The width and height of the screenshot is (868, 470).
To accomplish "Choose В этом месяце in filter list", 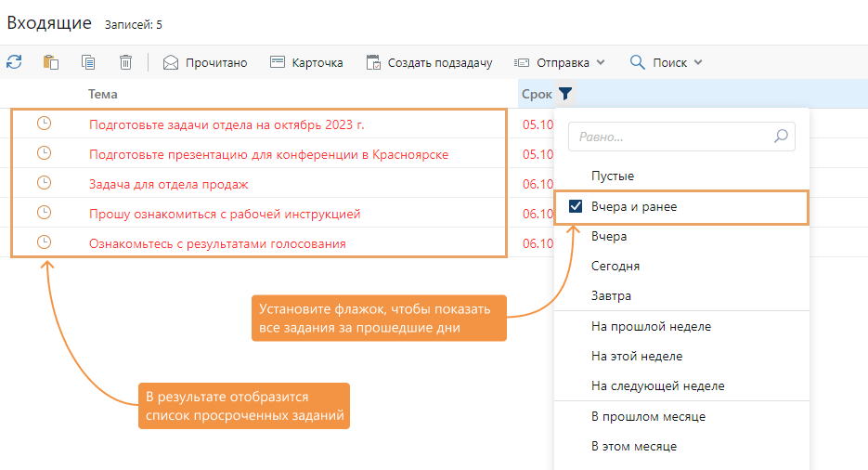I will coord(633,446).
